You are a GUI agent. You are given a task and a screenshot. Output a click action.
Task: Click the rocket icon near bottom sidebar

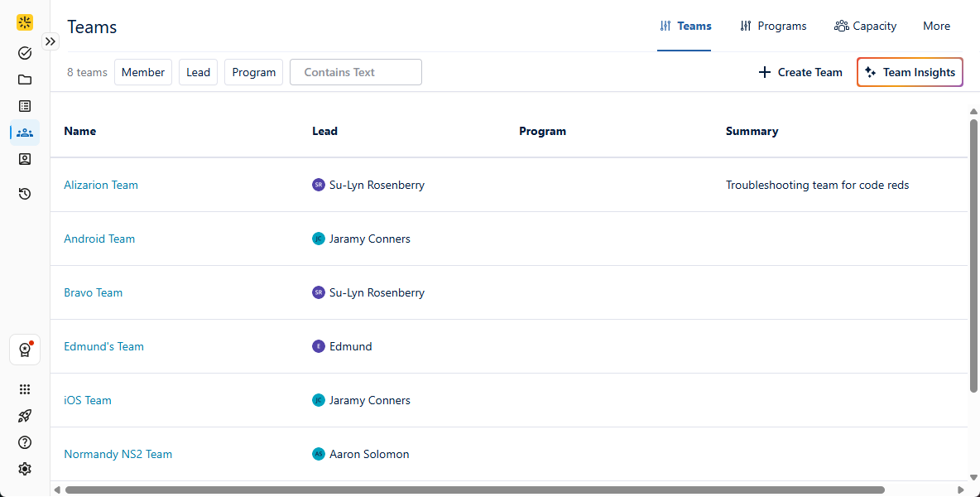(x=24, y=415)
